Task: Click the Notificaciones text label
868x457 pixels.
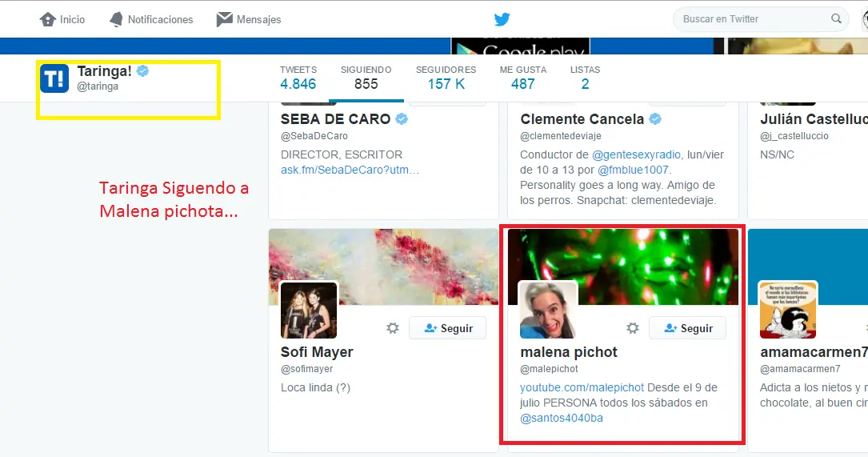Action: (161, 19)
